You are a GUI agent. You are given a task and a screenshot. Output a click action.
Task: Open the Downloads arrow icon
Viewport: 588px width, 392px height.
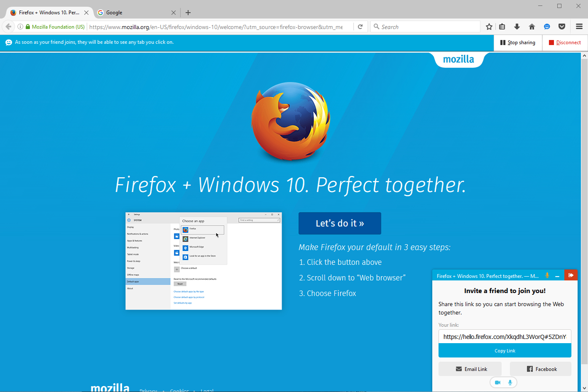coord(517,27)
